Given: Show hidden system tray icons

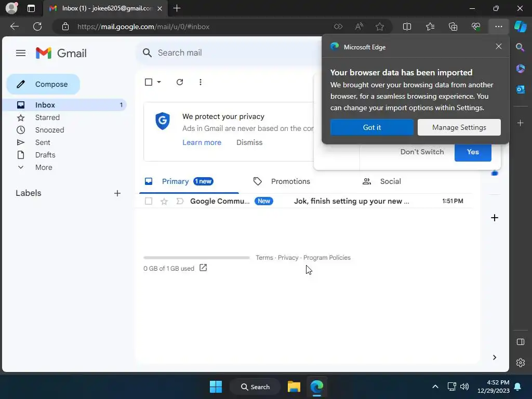Looking at the screenshot, I should (435, 387).
